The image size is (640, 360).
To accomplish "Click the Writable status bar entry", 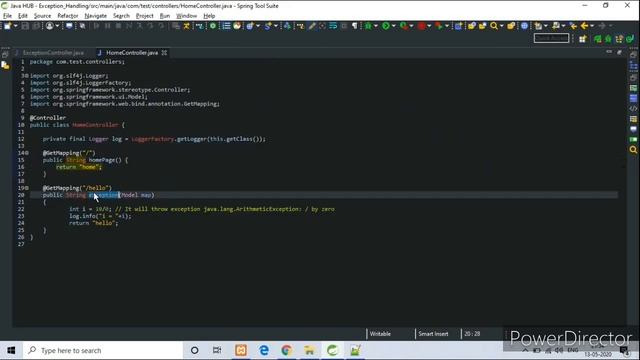I will [x=380, y=334].
